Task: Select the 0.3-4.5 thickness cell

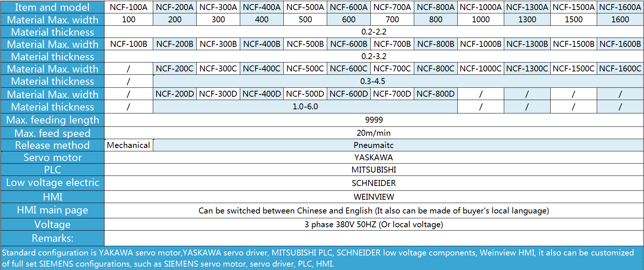Action: pyautogui.click(x=398, y=81)
